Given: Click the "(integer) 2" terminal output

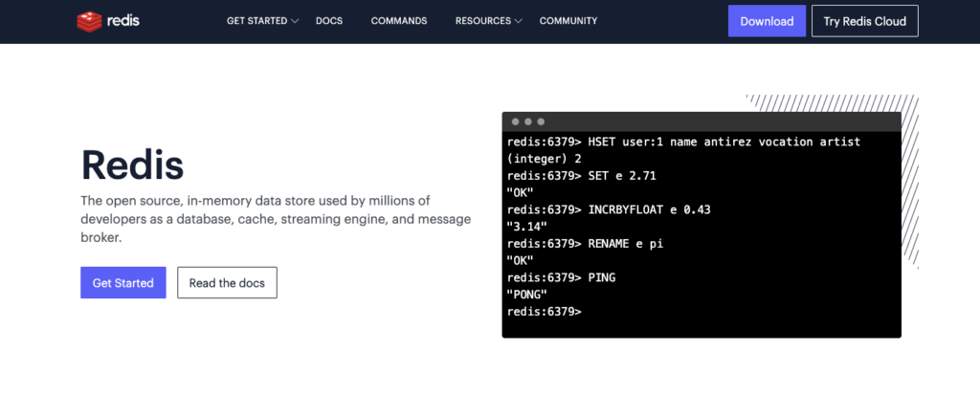Looking at the screenshot, I should [544, 159].
